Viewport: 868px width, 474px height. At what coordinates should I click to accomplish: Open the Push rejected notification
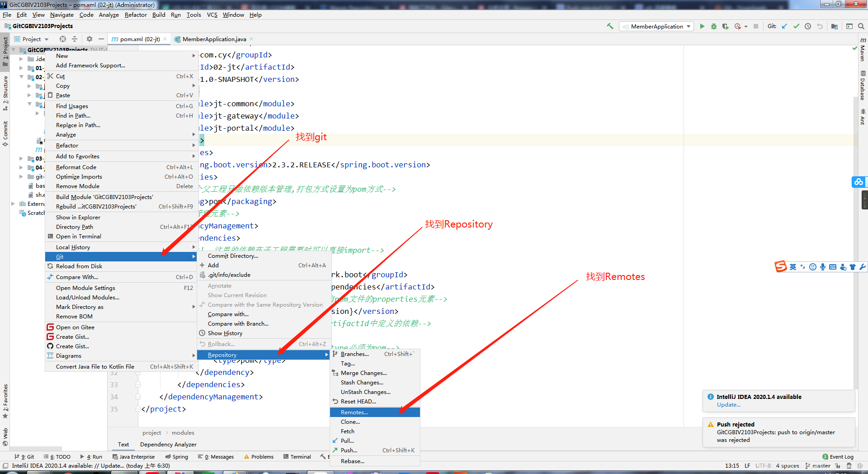point(779,432)
